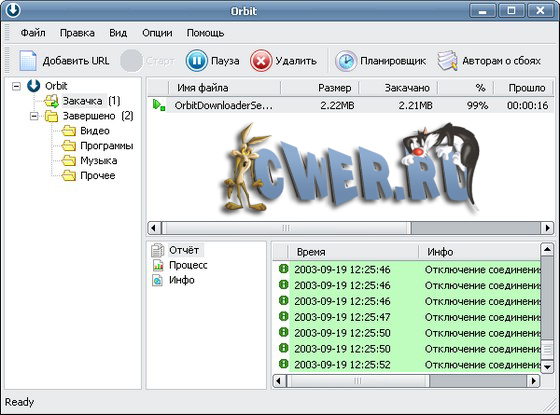Click the download list horizontal scrollbar thumb

point(286,228)
